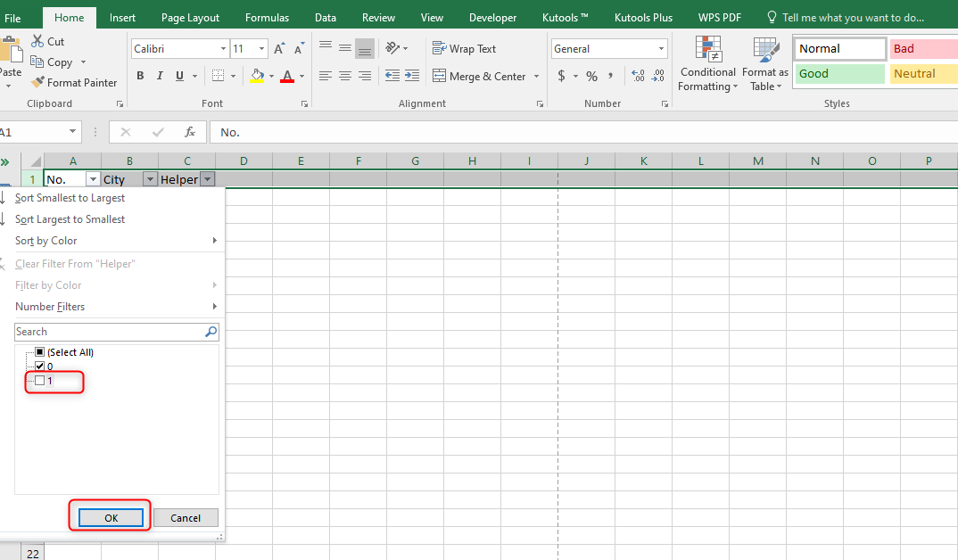
Task: Click the OK button in filter dialog
Action: point(110,517)
